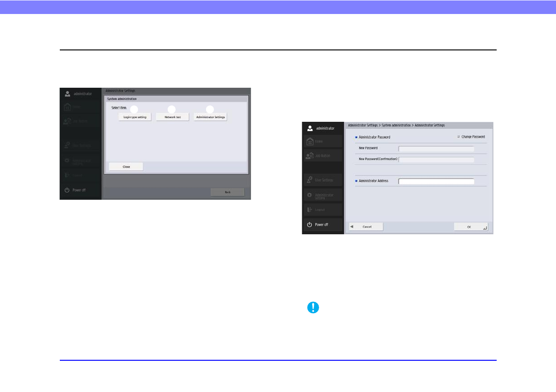The image size is (556, 392).
Task: Click Home icon beside System administration dialog
Action: coord(67,107)
